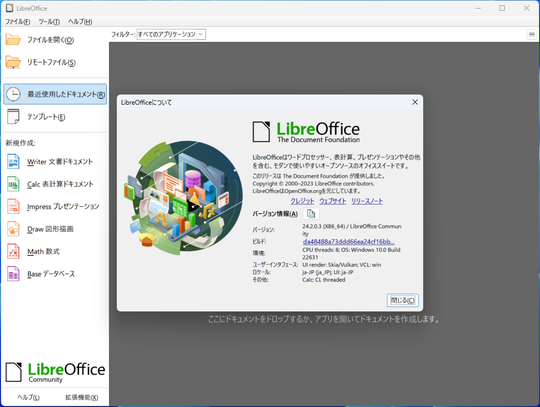540x407 pixels.
Task: Click LibreOffice logo in the About dialog
Action: [306, 132]
